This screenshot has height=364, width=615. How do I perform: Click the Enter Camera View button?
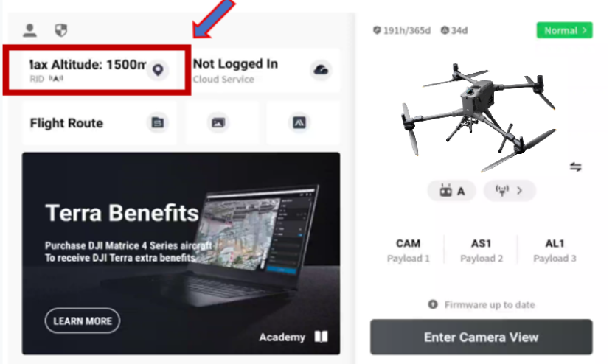click(482, 337)
